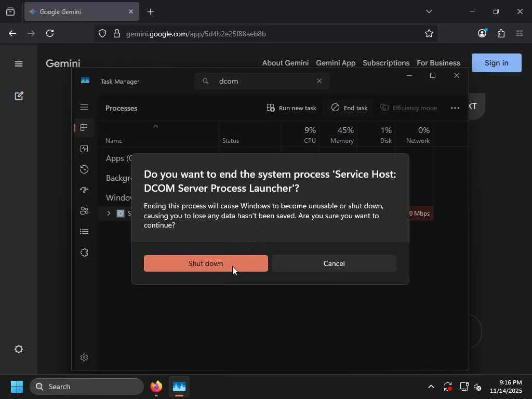Click Efficiency mode in Task Manager toolbar
532x399 pixels.
coord(408,108)
